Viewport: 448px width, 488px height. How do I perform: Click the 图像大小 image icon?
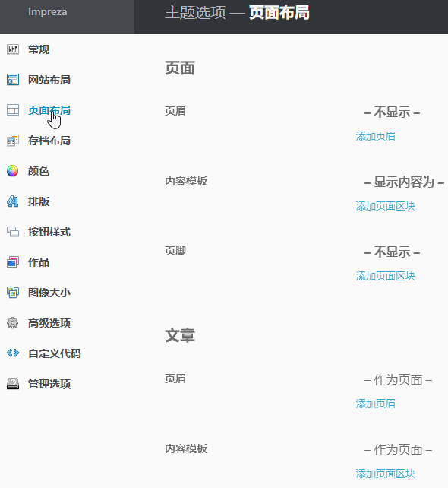tap(13, 292)
